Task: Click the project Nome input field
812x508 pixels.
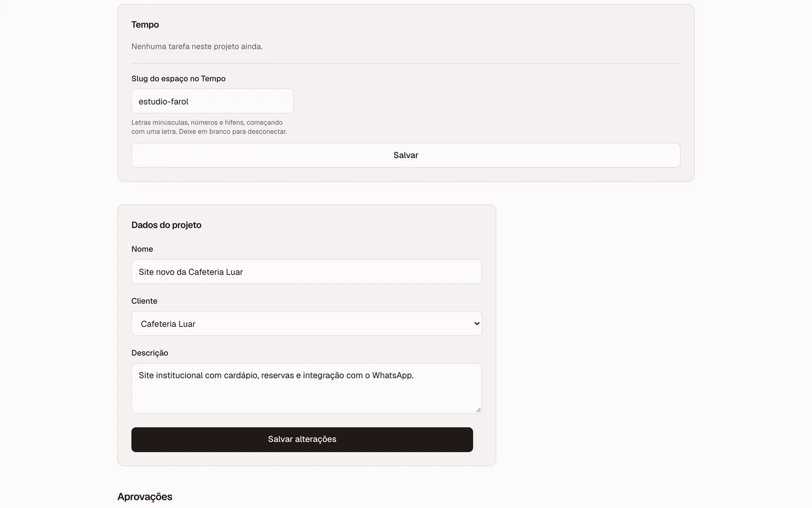Action: [x=306, y=272]
